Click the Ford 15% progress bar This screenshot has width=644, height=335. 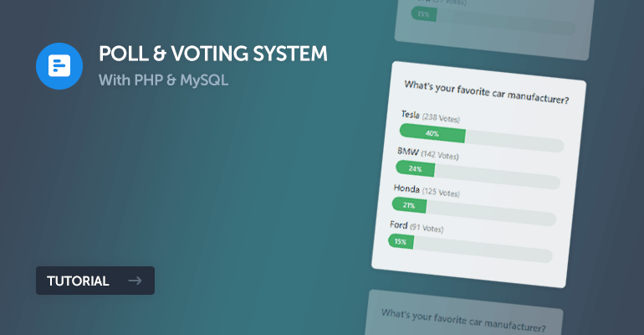click(470, 247)
